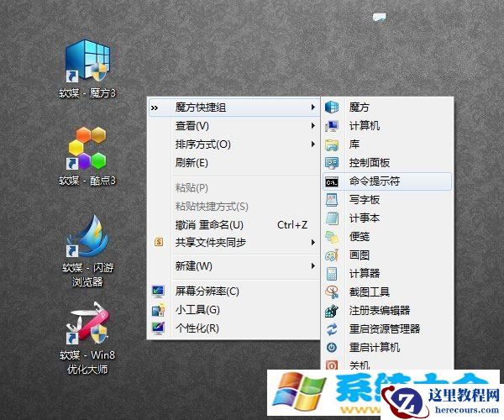
Task: Click the 记事本 notepad icon
Action: pyautogui.click(x=332, y=218)
